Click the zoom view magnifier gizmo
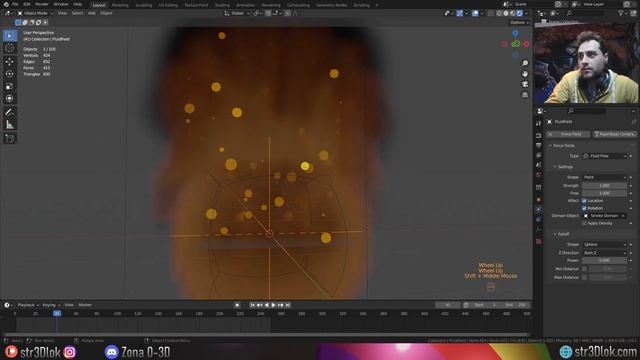The image size is (640, 360). click(x=525, y=63)
